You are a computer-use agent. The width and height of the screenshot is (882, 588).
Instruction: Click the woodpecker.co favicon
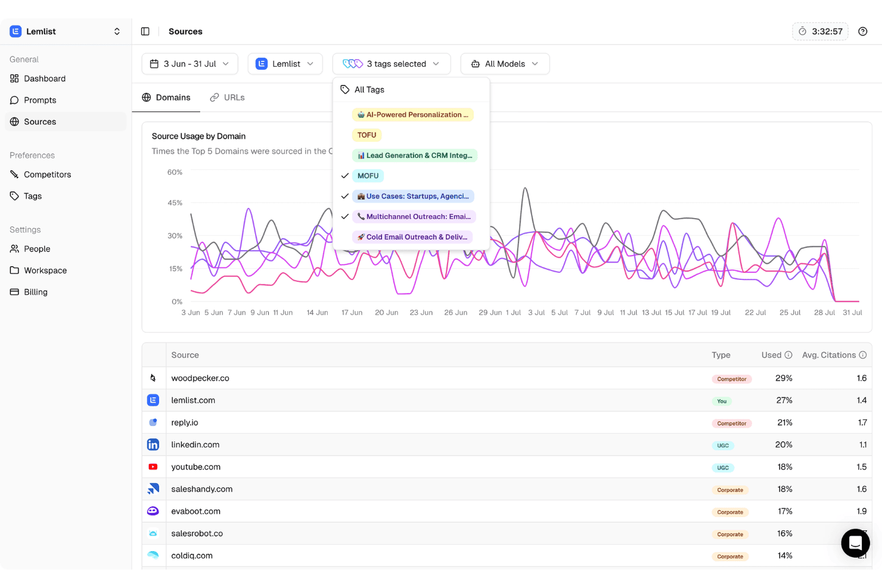(153, 378)
